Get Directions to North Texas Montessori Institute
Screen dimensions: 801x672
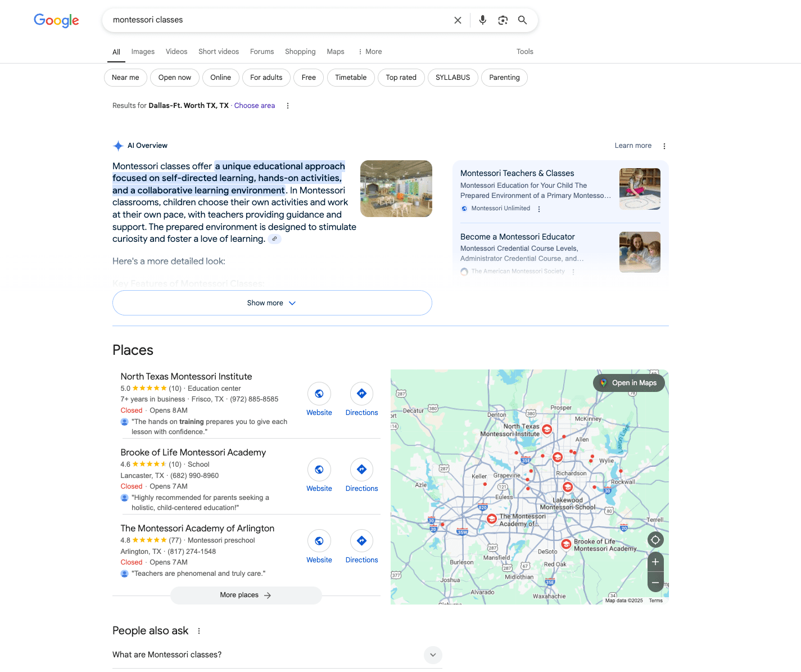pos(362,399)
